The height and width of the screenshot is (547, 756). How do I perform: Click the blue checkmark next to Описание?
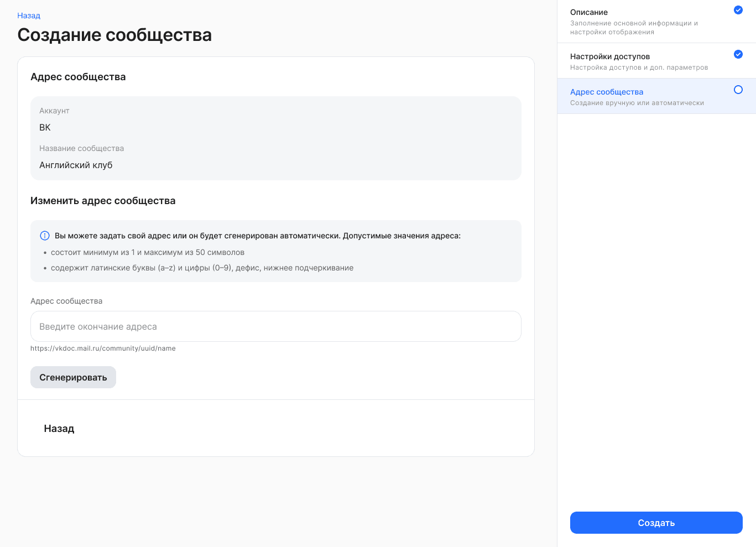[737, 10]
